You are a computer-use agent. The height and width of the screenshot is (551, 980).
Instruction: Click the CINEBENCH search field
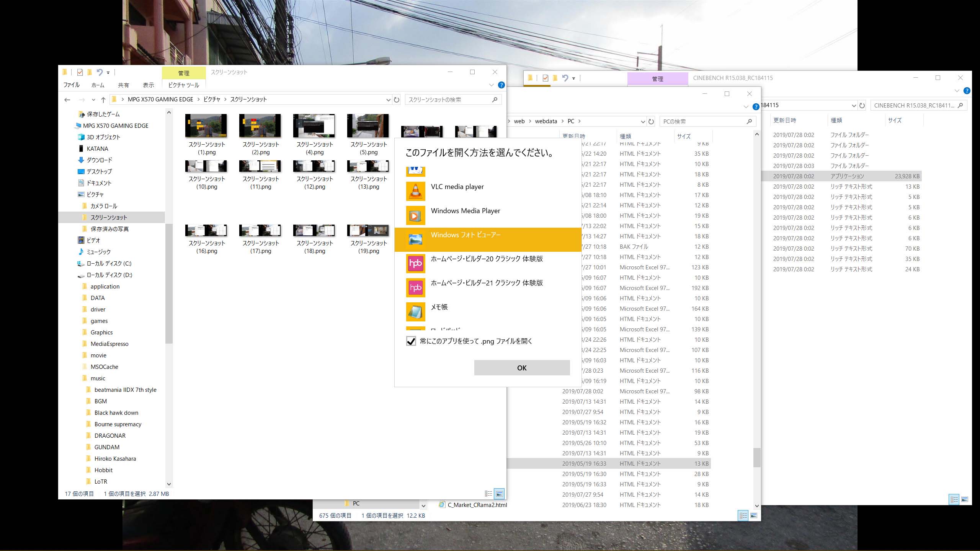919,105
